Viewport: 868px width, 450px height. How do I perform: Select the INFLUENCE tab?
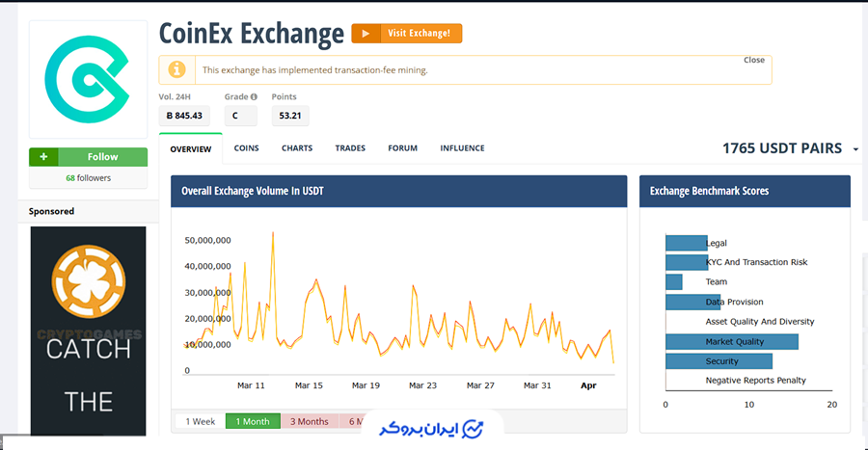coord(462,148)
